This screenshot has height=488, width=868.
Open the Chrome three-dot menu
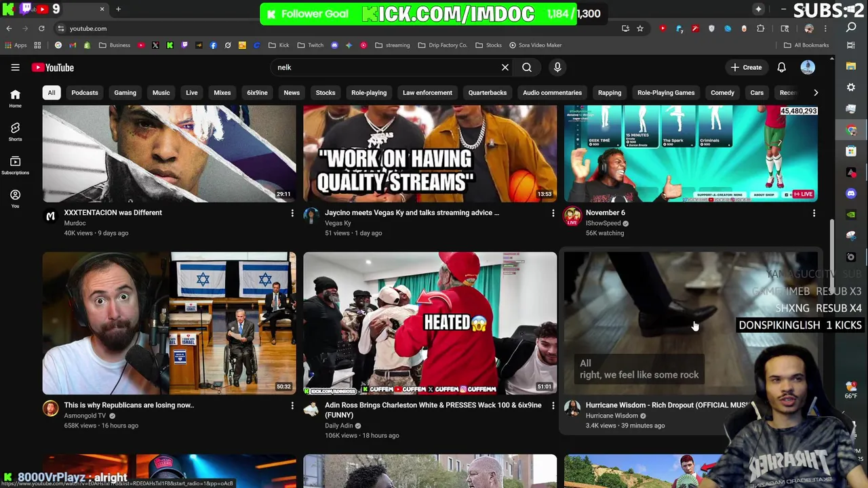click(825, 28)
